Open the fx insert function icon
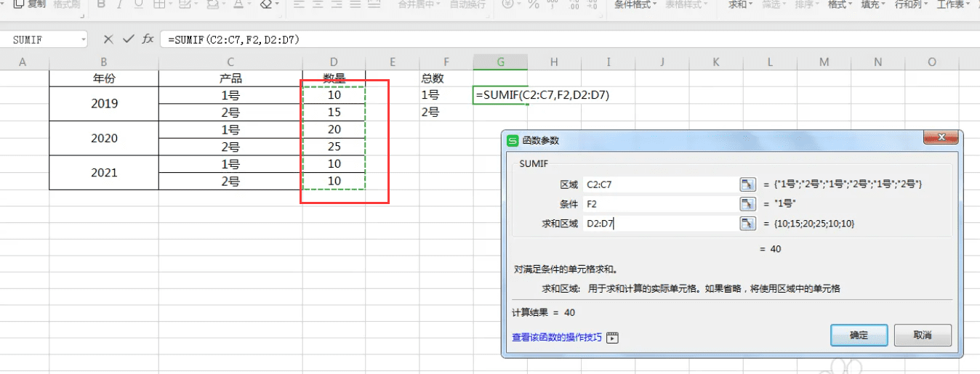The height and width of the screenshot is (374, 980). (148, 39)
